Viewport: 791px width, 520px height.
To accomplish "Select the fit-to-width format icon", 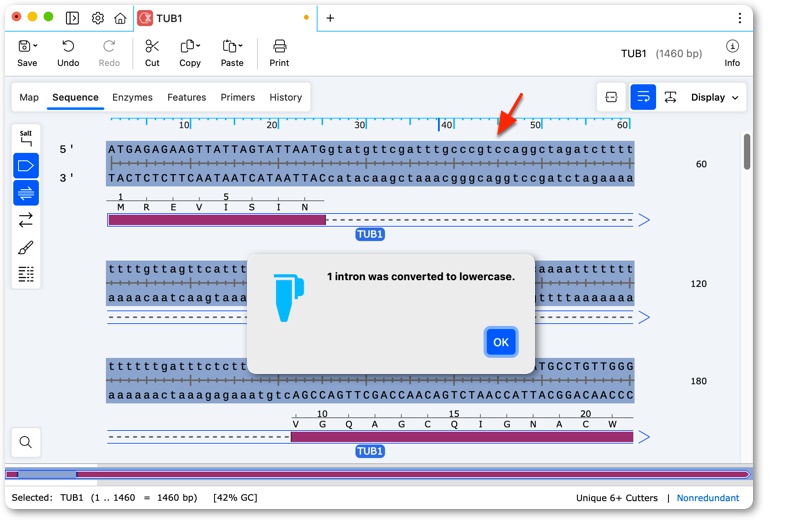I will [670, 97].
